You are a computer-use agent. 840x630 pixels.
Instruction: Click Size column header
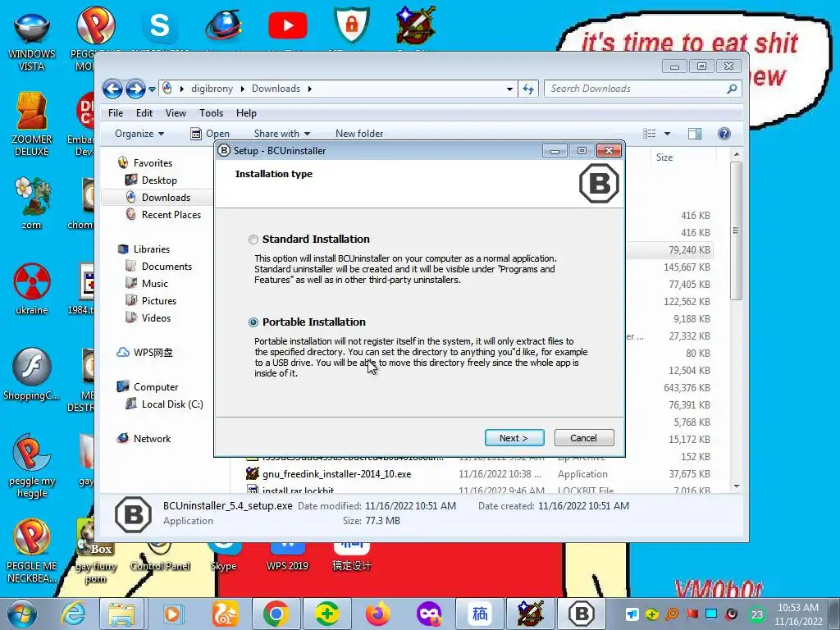(664, 157)
